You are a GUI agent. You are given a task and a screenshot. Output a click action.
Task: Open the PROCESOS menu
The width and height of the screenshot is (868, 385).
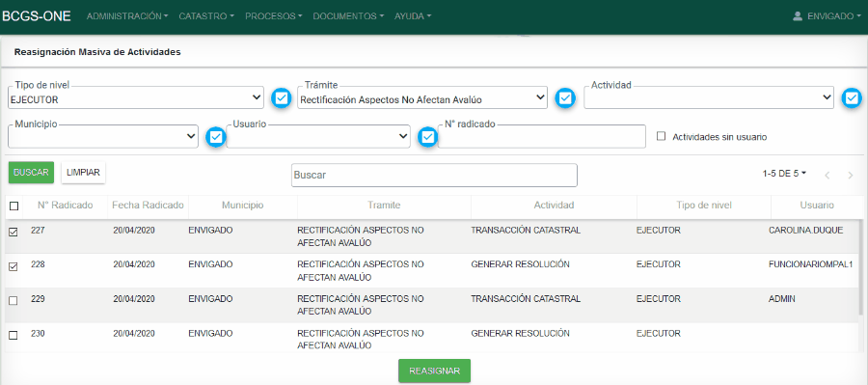274,16
